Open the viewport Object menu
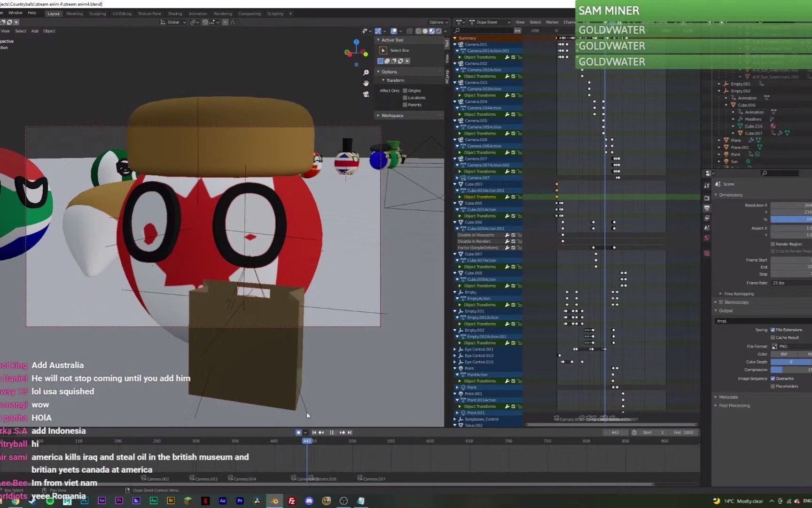Image resolution: width=812 pixels, height=508 pixels. [x=49, y=31]
